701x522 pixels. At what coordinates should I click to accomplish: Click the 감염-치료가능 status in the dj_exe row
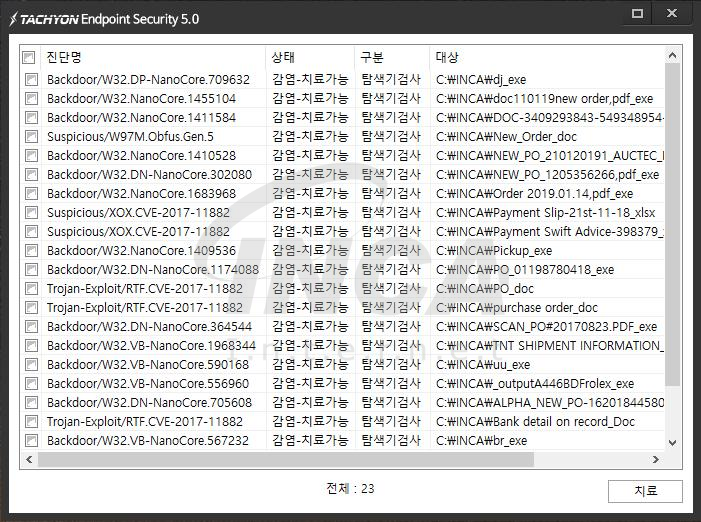pyautogui.click(x=310, y=80)
